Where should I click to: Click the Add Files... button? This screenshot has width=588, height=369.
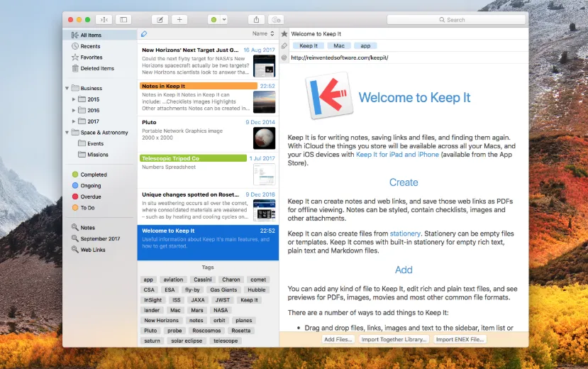338,339
